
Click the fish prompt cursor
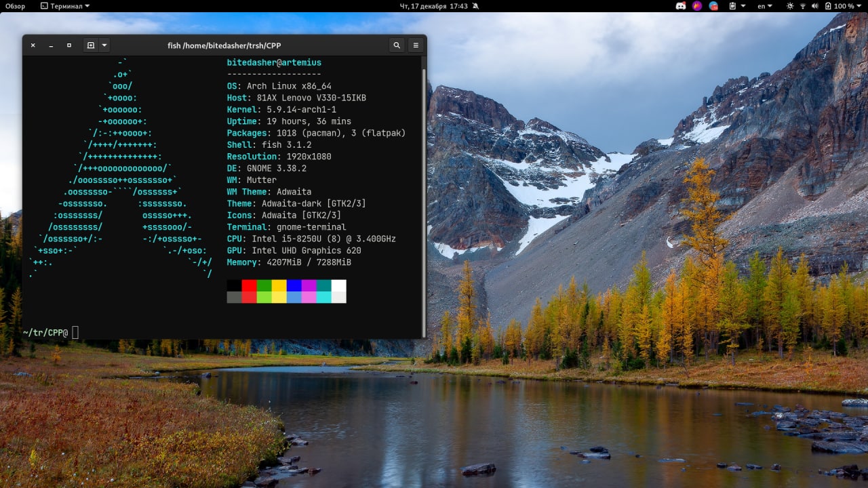pos(75,332)
